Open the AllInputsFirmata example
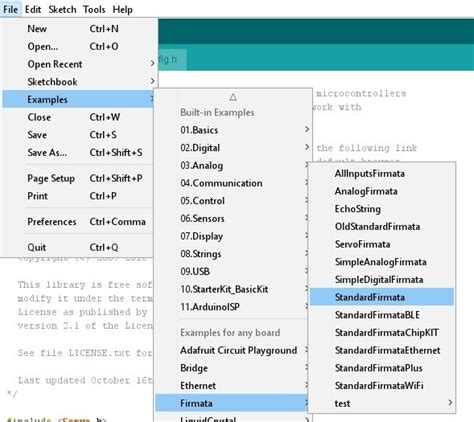Viewport: 474px width, 422px height. click(x=382, y=173)
